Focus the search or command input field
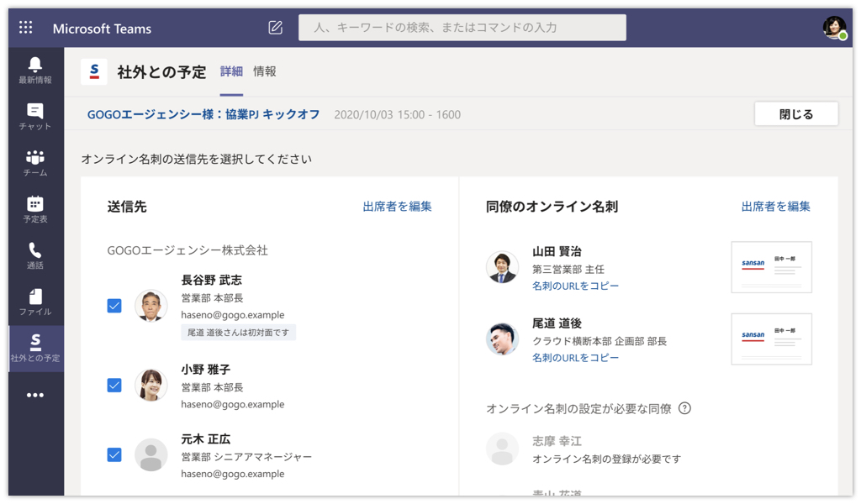This screenshot has height=504, width=861. click(462, 28)
